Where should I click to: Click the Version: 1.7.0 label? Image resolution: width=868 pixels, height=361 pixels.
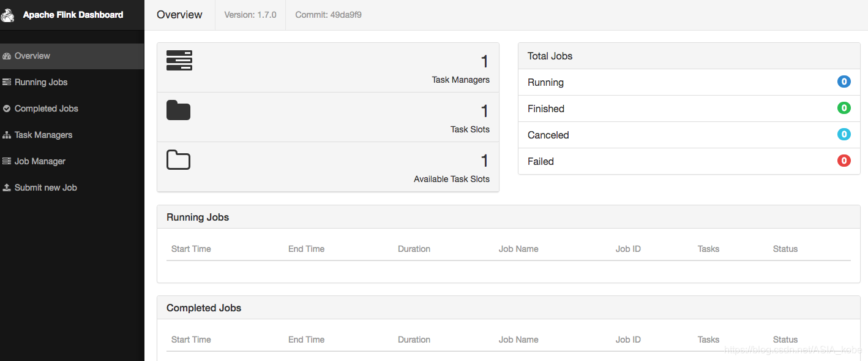(250, 15)
